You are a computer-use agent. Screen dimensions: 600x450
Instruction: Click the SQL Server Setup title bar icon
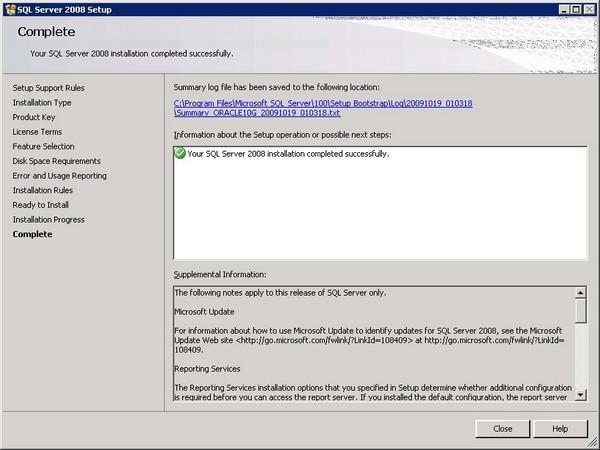(x=9, y=9)
